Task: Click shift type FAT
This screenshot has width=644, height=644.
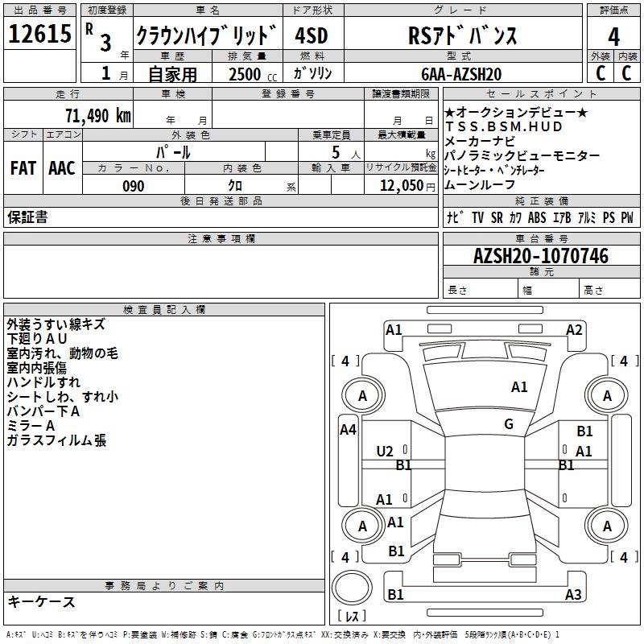Action: pos(23,168)
